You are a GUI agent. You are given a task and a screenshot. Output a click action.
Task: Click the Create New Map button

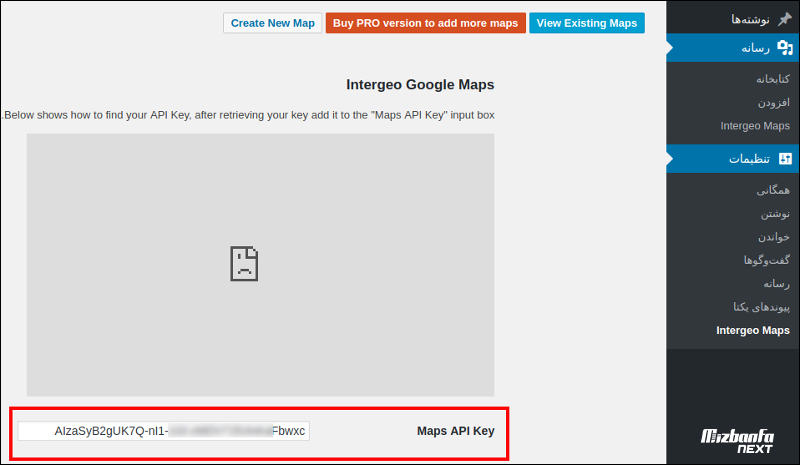[x=272, y=23]
